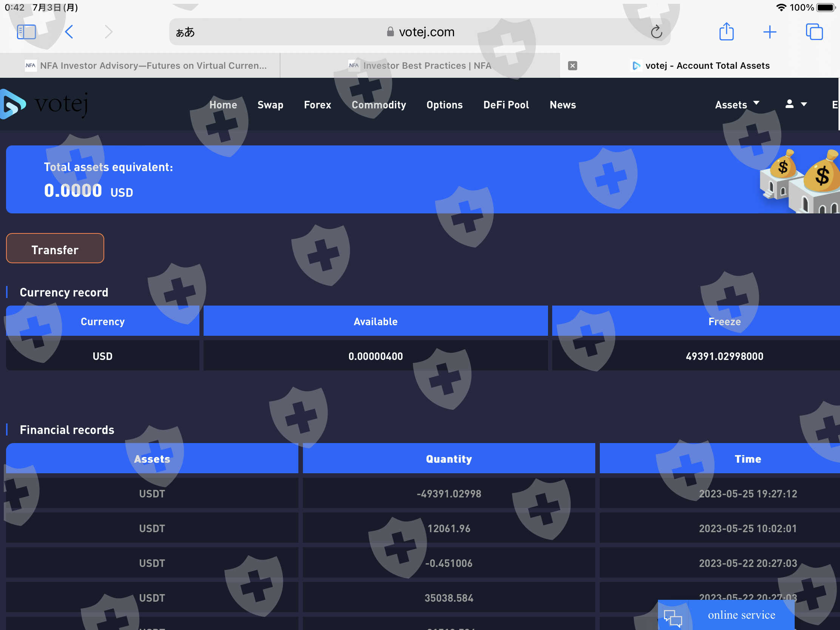Select the Forex navigation item
The image size is (840, 630).
[x=317, y=105]
